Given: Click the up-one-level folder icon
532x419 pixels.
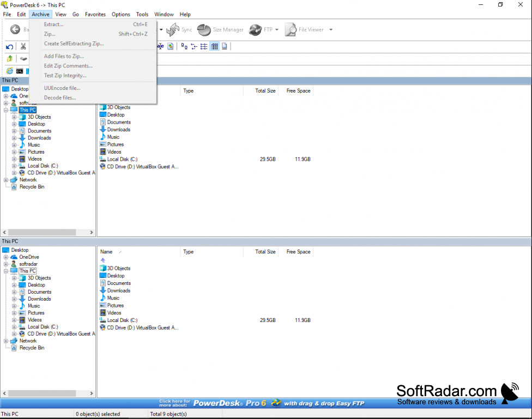Looking at the screenshot, I should pyautogui.click(x=9, y=58).
